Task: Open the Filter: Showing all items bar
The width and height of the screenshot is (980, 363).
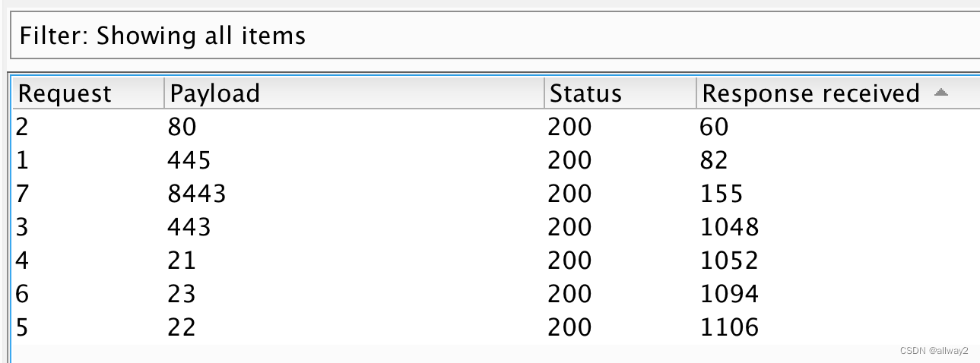Action: 495,36
